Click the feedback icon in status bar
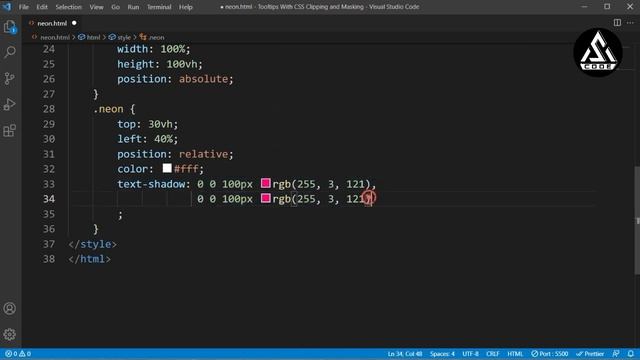640x360 pixels. coord(616,354)
